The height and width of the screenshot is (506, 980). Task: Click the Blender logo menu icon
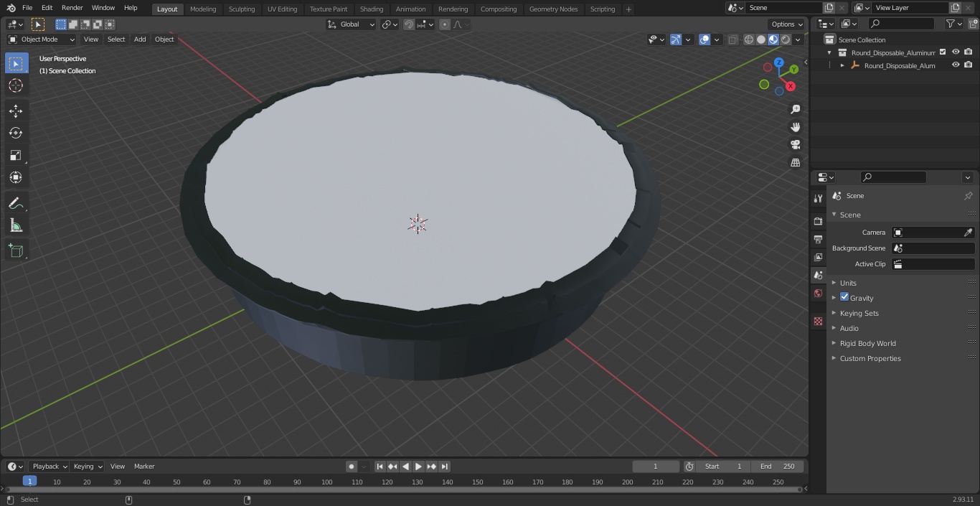pyautogui.click(x=11, y=8)
